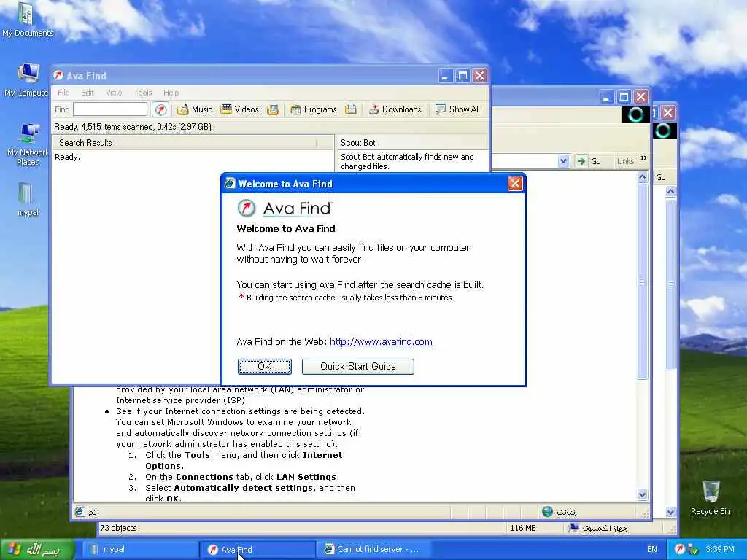Click Show All in Ava Find toolbar

pyautogui.click(x=457, y=109)
